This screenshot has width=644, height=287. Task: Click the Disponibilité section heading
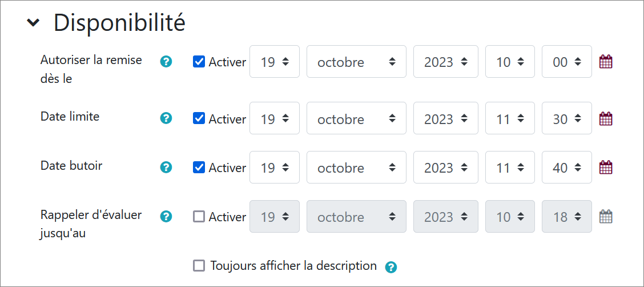tap(119, 23)
